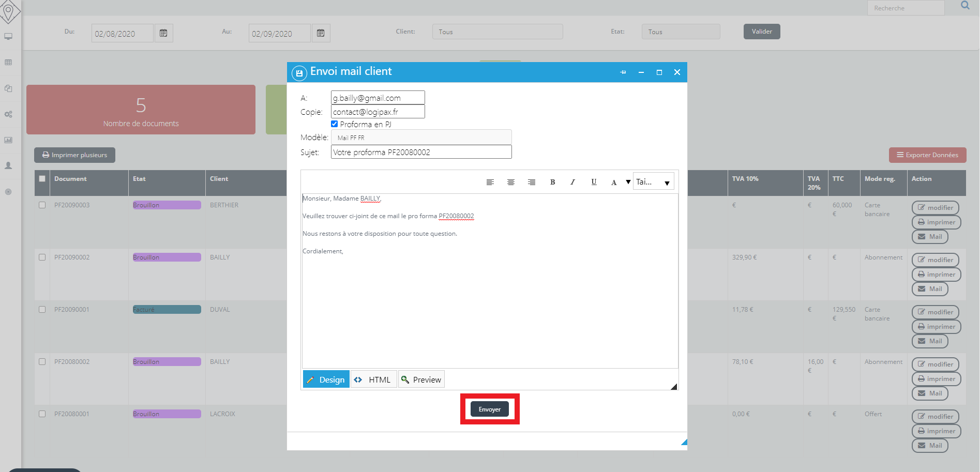The width and height of the screenshot is (980, 472).
Task: Expand the font color dropdown arrow
Action: click(628, 182)
